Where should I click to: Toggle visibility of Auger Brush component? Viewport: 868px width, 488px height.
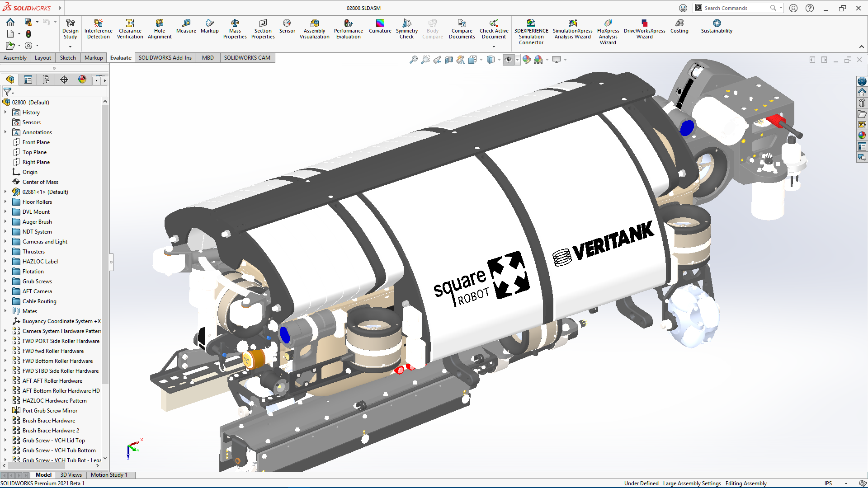[x=37, y=222]
